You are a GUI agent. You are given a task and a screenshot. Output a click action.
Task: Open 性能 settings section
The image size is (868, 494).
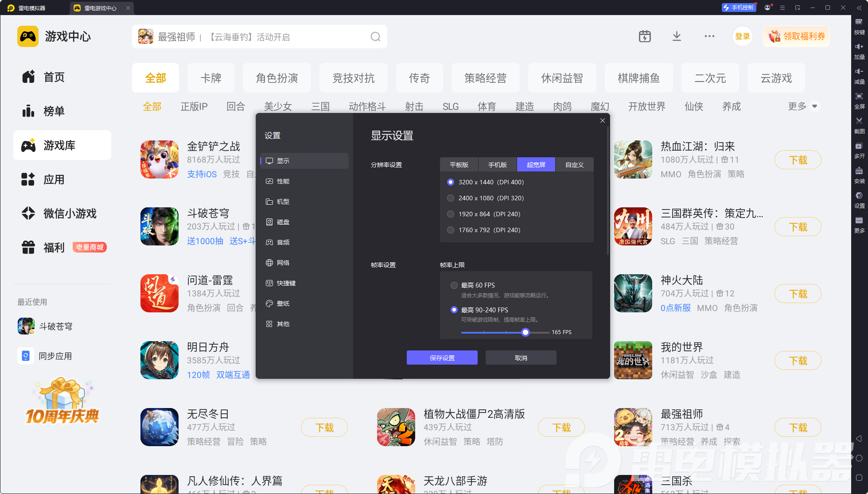(x=283, y=181)
